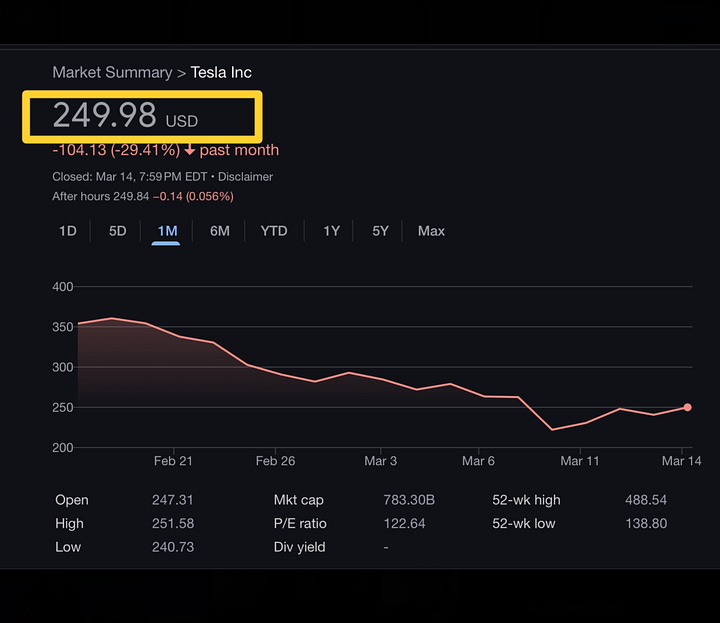Click the Closed: Mar 14 timestamp
This screenshot has height=623, width=720.
coord(130,177)
